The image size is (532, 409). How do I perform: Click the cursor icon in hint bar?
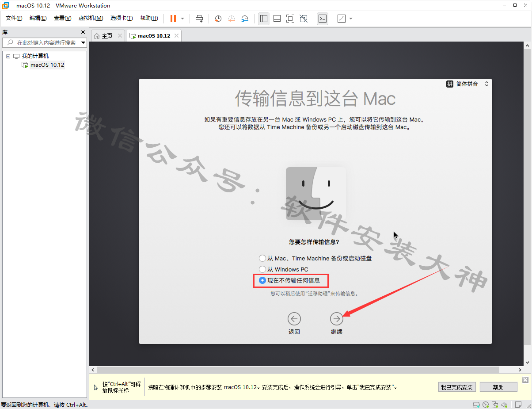pos(96,388)
